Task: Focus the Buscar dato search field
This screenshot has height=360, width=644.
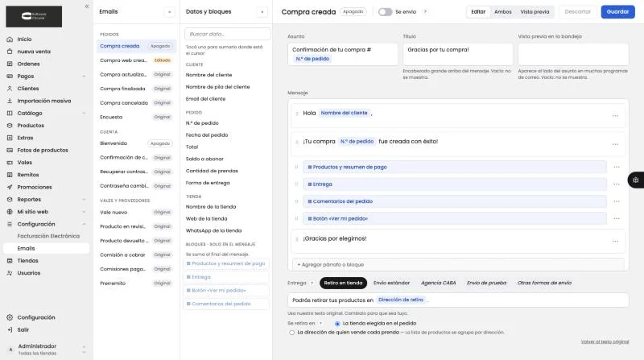Action: (x=228, y=34)
